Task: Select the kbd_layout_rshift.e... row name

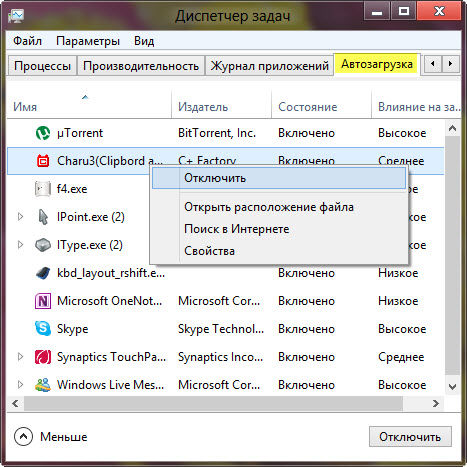Action: pyautogui.click(x=111, y=273)
